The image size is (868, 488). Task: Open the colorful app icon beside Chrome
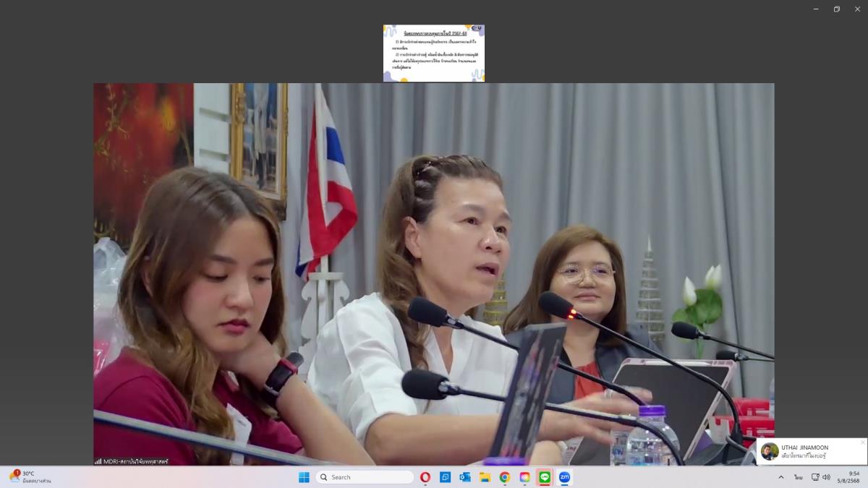click(524, 477)
